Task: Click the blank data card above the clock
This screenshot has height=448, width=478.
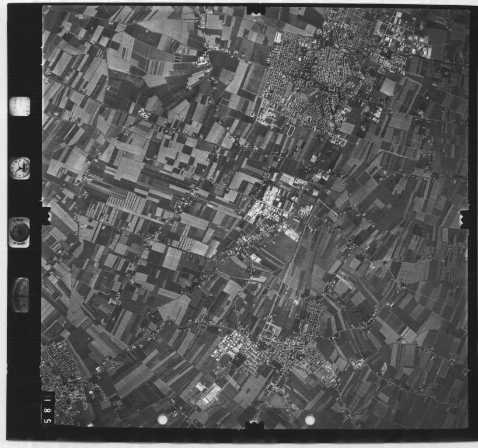Action: [20, 106]
